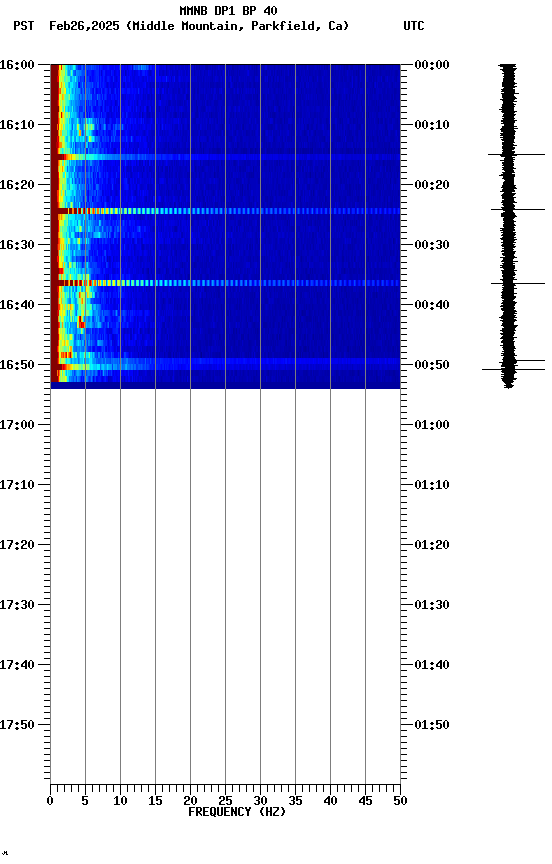Screen dimensions: 552x864
Task: Click the 17:10 PST time label
Action: [17, 485]
